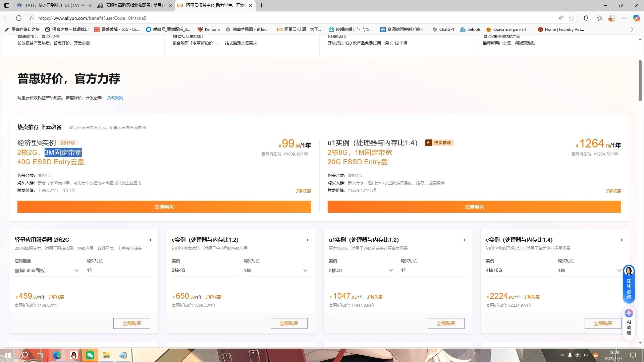644x362 pixels.
Task: Open the 吾爱破解 bookmark
Action: [x=117, y=29]
